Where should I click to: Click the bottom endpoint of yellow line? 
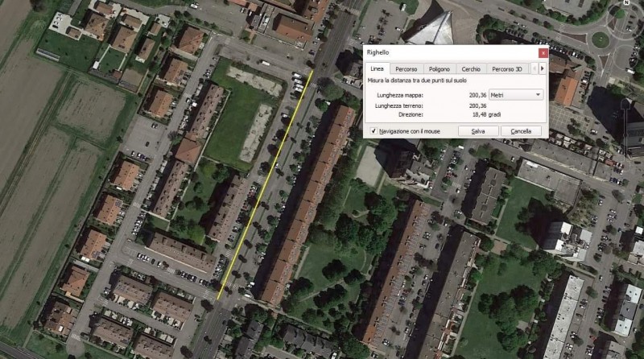217,299
